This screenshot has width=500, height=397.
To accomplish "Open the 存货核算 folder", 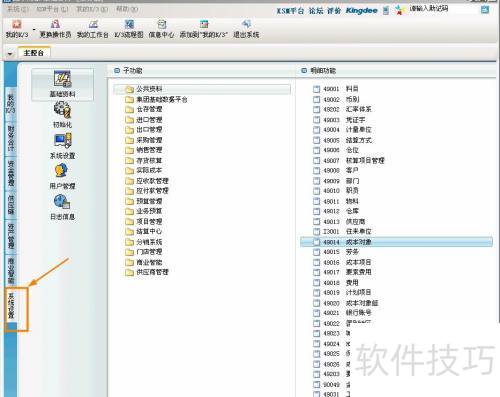I will pos(144,160).
